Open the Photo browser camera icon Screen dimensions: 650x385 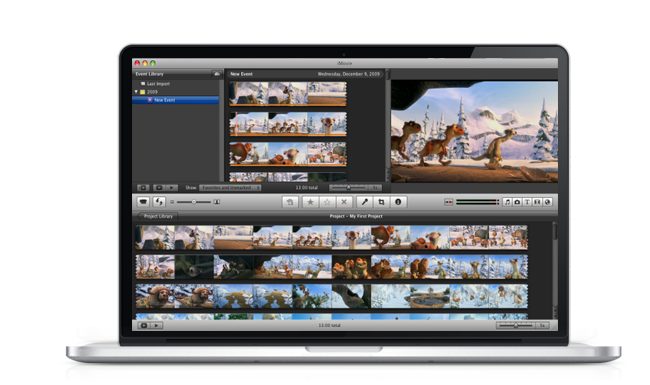click(x=517, y=202)
